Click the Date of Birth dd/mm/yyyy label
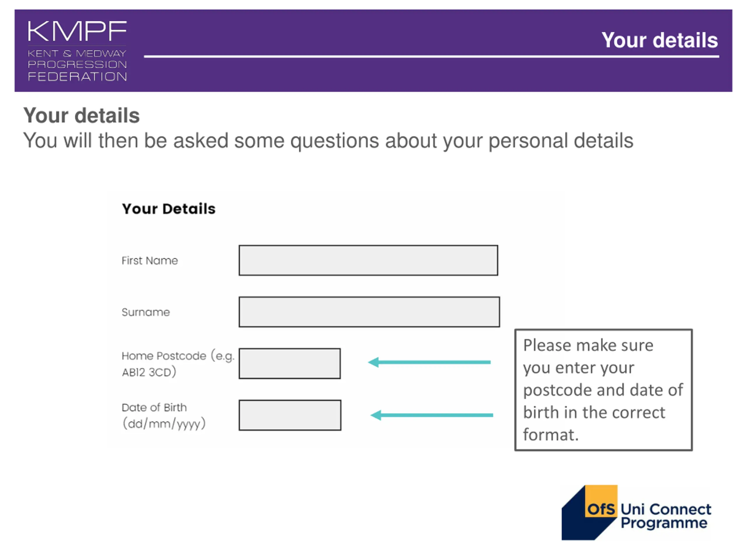 164,416
